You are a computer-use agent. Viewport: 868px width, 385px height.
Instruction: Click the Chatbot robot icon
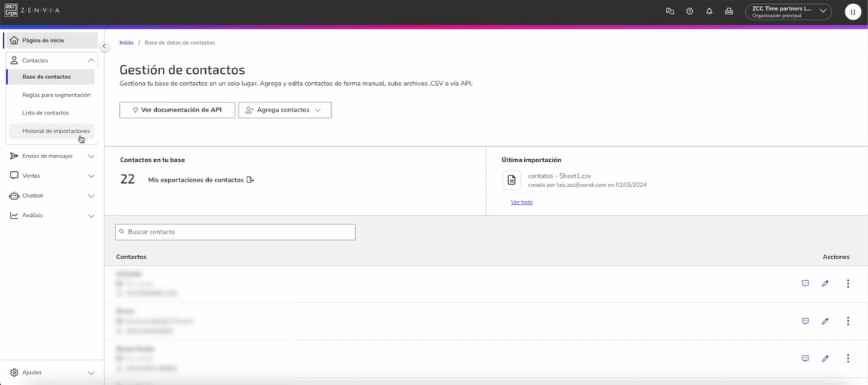[x=14, y=196]
